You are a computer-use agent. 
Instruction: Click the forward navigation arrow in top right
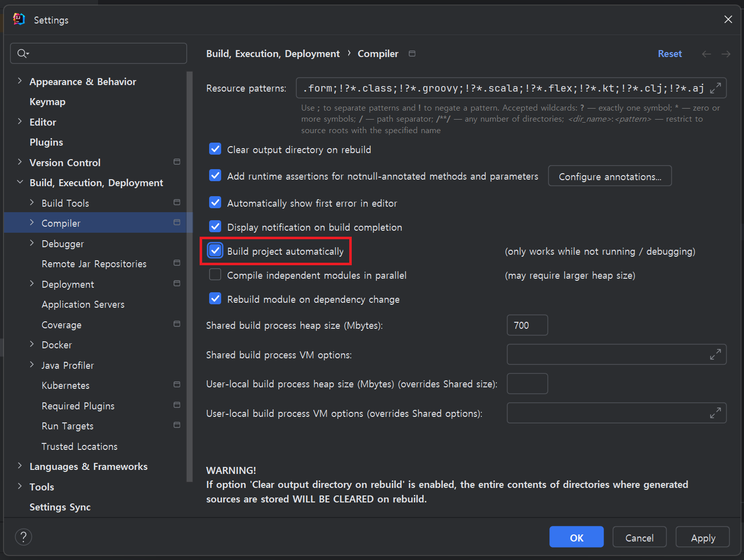coord(725,54)
